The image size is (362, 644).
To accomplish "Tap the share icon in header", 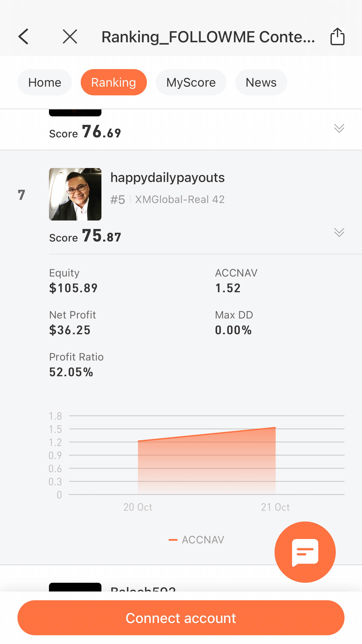I will [x=337, y=37].
